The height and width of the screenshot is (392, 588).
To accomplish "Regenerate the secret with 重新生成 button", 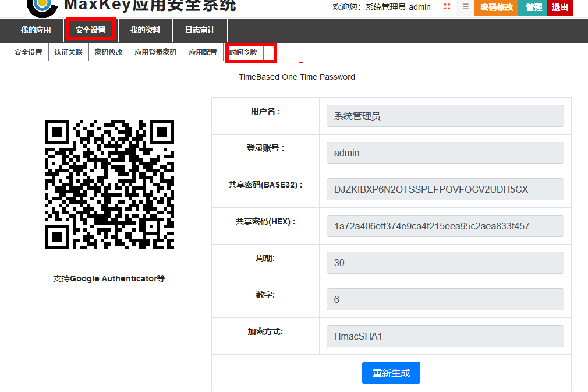I will coord(391,373).
